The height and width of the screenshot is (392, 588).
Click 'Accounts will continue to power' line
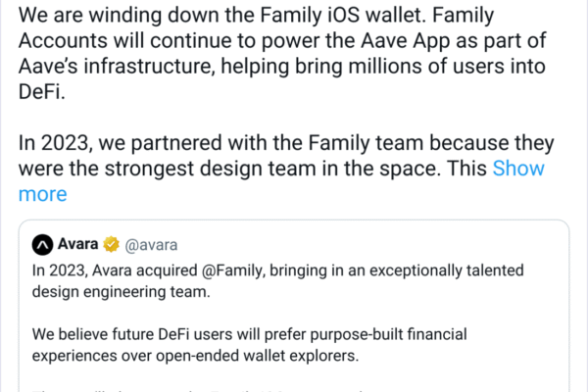(x=196, y=43)
